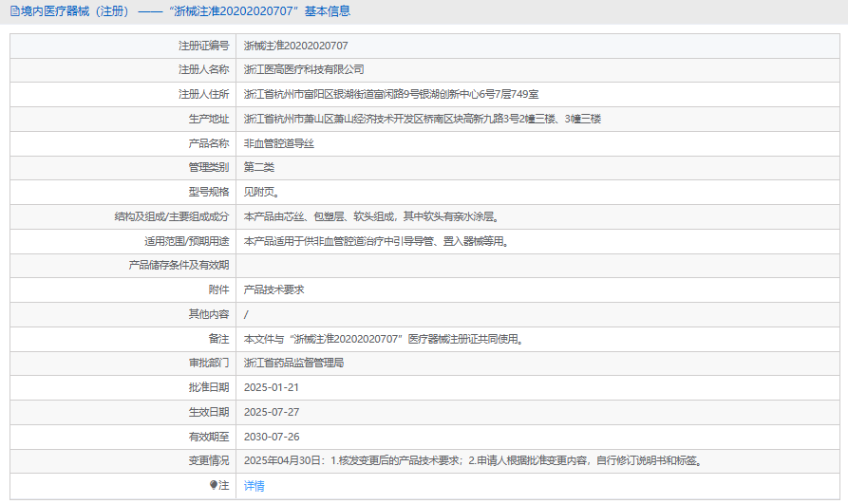Click the production address in 萧山经济技术开发区
848x504 pixels.
423,119
